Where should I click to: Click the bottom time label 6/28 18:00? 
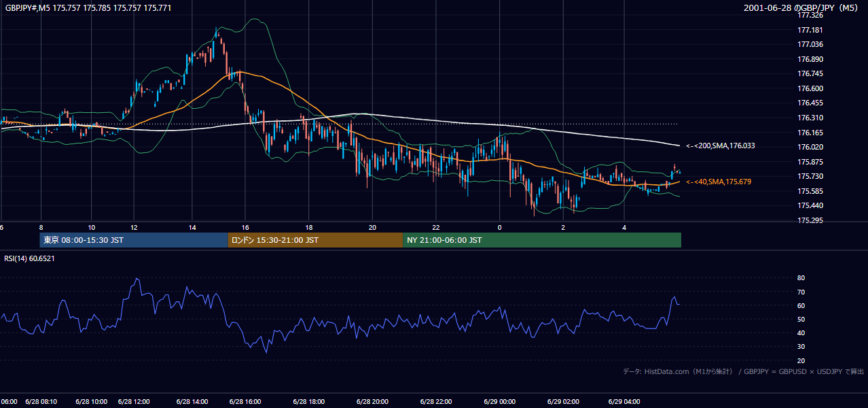point(309,401)
